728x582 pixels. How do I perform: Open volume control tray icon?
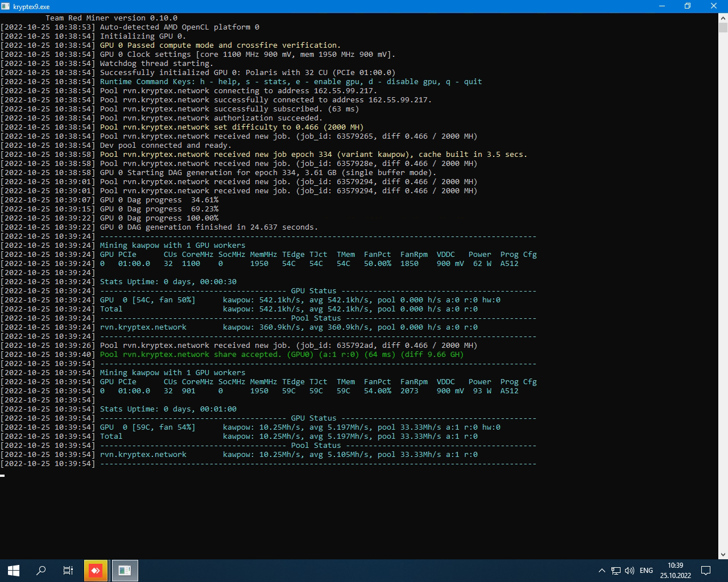[x=630, y=571]
